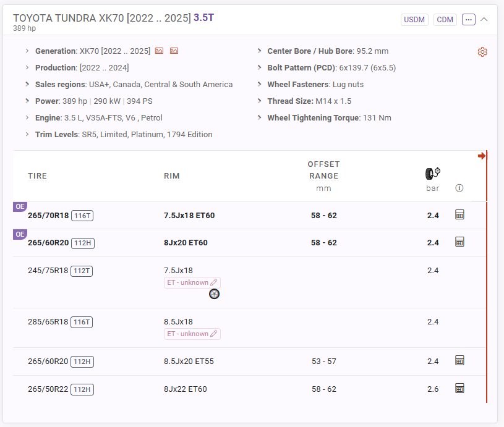This screenshot has width=504, height=427.
Task: Click the Generation XK70 [2022 .. 2025] line
Action: point(93,51)
